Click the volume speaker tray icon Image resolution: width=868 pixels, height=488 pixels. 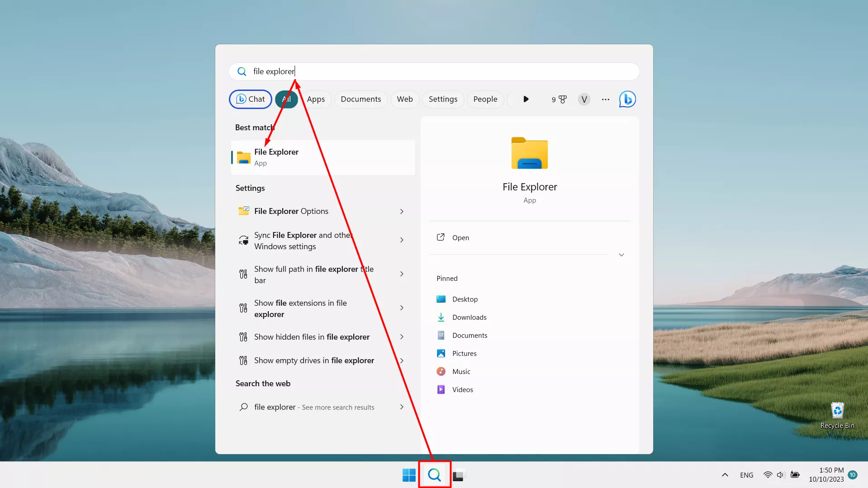tap(781, 475)
